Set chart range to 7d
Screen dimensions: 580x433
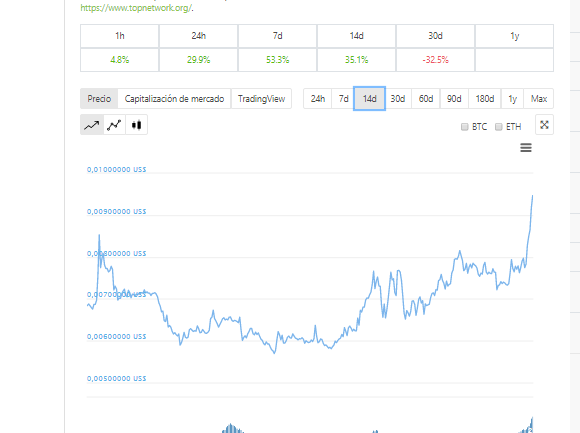343,99
